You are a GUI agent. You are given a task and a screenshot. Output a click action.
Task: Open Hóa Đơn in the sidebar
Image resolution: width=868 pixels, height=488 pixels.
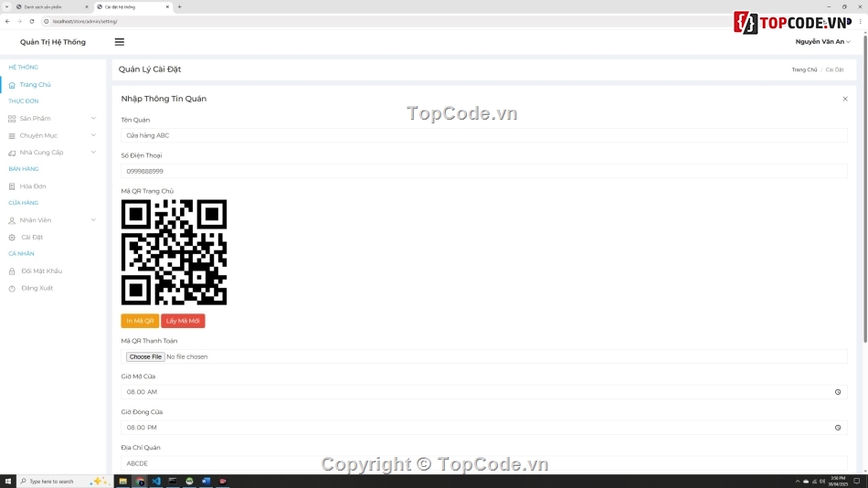33,186
